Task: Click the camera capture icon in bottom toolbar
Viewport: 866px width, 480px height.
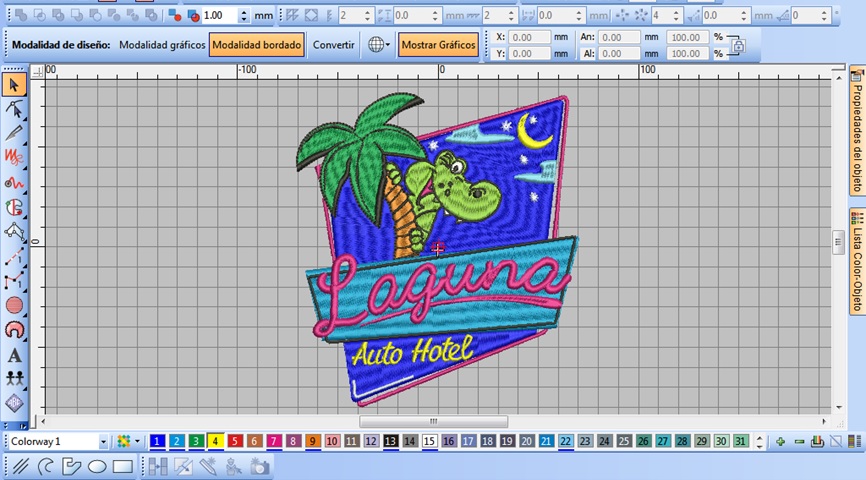Action: (x=259, y=466)
